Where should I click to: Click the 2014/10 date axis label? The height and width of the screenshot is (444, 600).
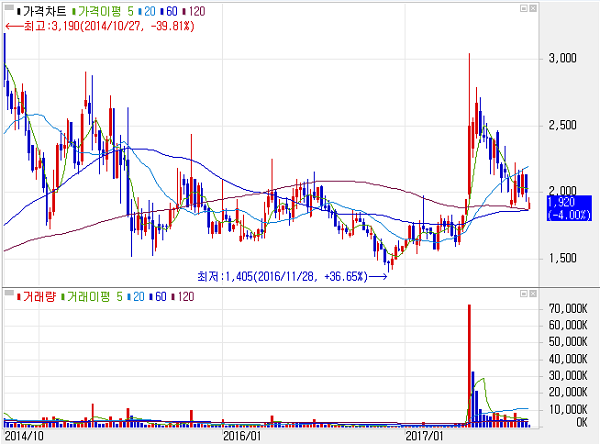click(24, 436)
